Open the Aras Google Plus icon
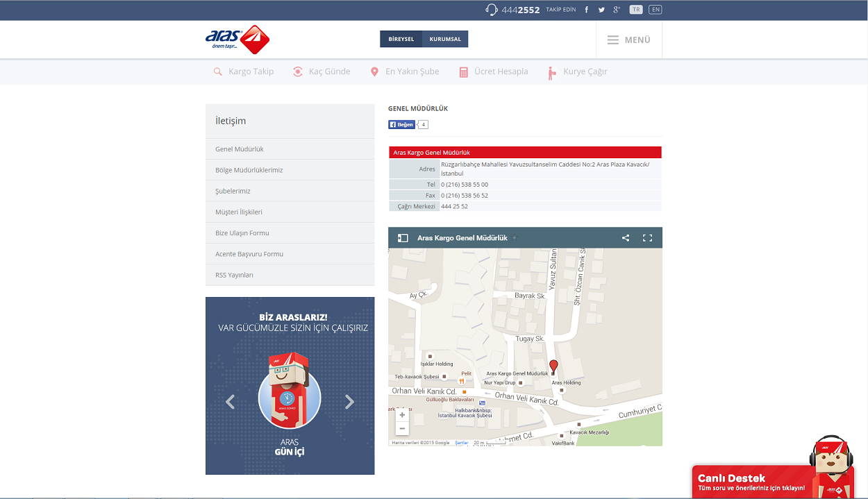Screen dimensions: 868x499 [617, 10]
